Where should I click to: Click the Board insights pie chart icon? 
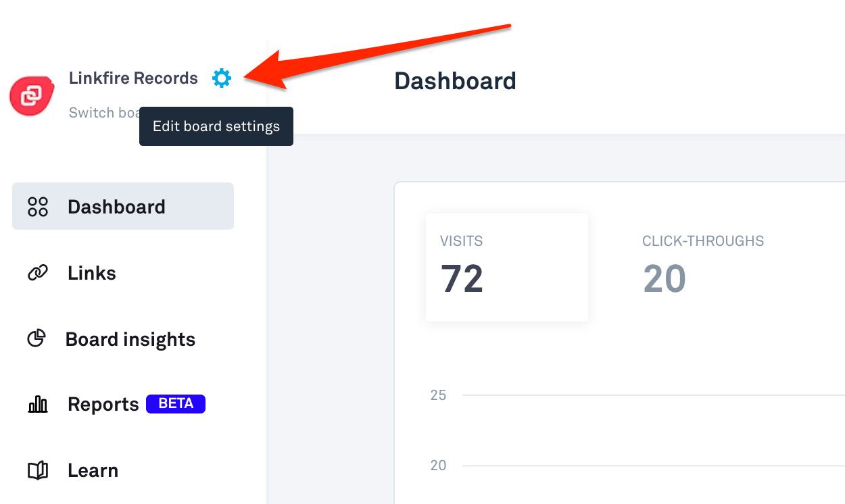(37, 338)
